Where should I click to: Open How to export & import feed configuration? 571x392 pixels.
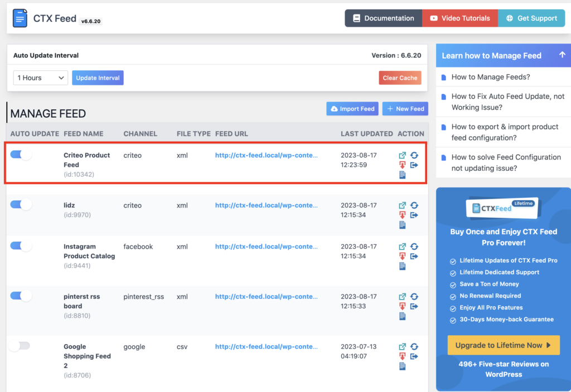(505, 132)
